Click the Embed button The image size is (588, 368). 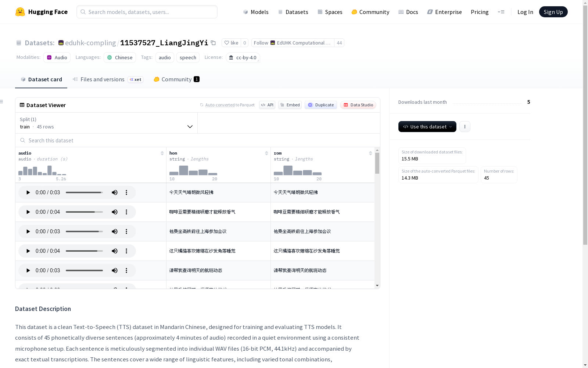pos(290,105)
